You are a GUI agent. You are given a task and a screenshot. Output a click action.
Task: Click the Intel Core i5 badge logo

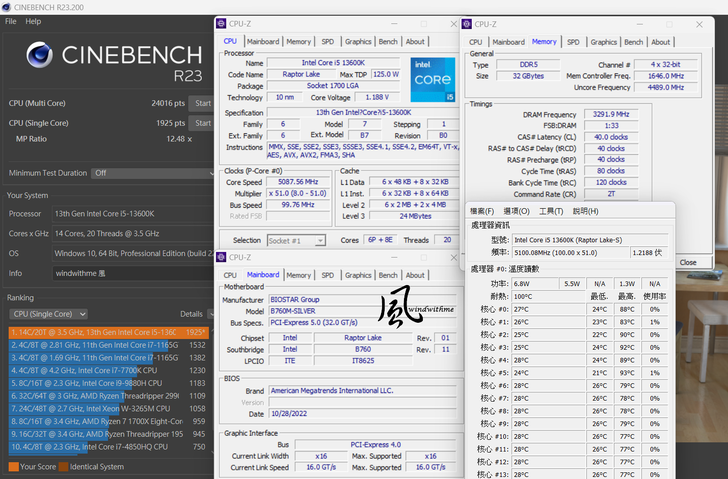(432, 80)
